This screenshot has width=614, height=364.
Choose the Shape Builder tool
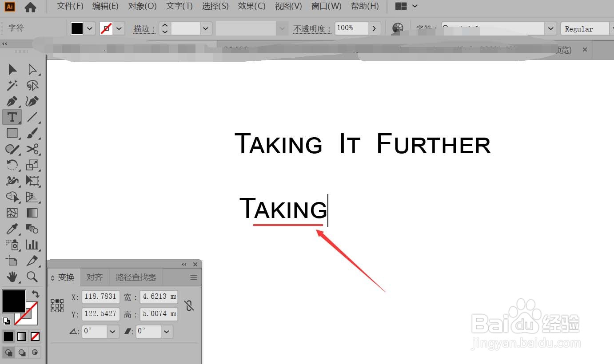[x=12, y=197]
